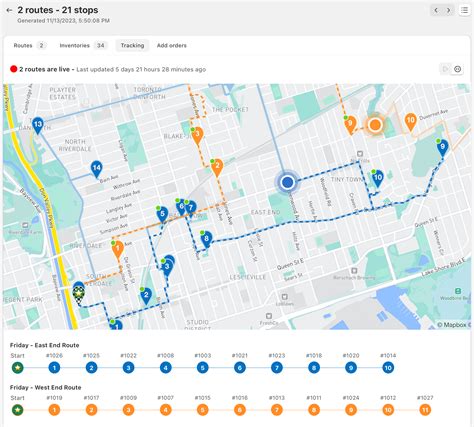
Task: Select blue map pin 2 on the map
Action: pos(146,296)
